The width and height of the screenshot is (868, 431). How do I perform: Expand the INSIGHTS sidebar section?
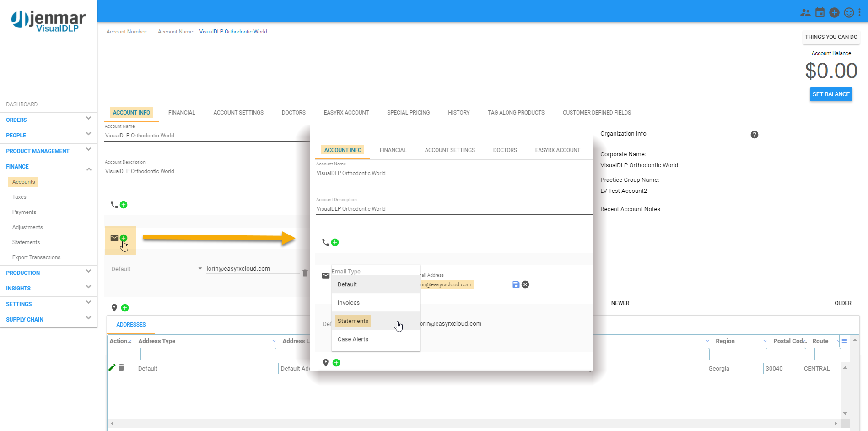pyautogui.click(x=88, y=287)
